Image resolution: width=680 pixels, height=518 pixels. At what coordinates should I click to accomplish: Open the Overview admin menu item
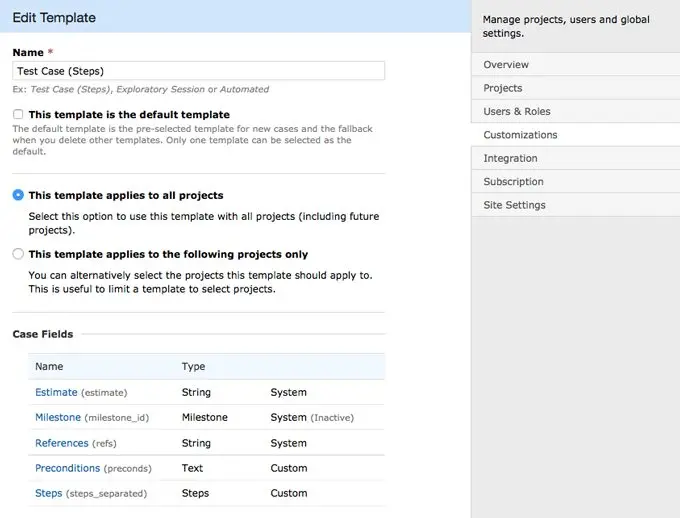(575, 65)
